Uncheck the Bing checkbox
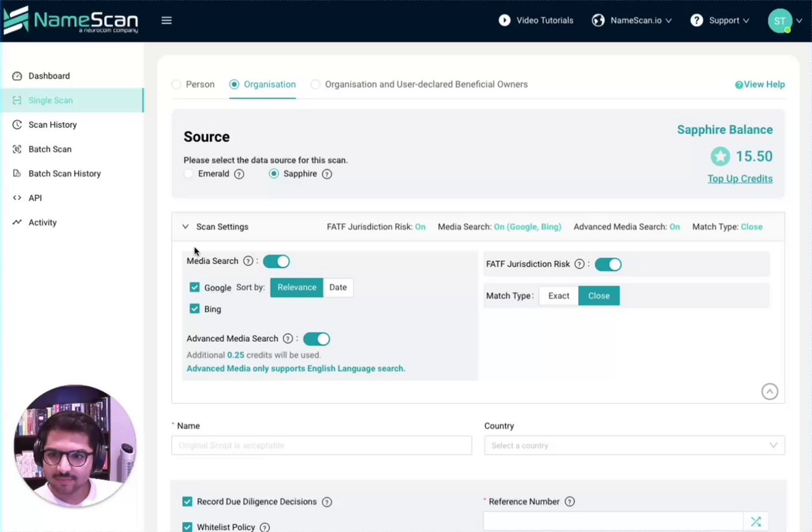 pyautogui.click(x=195, y=309)
